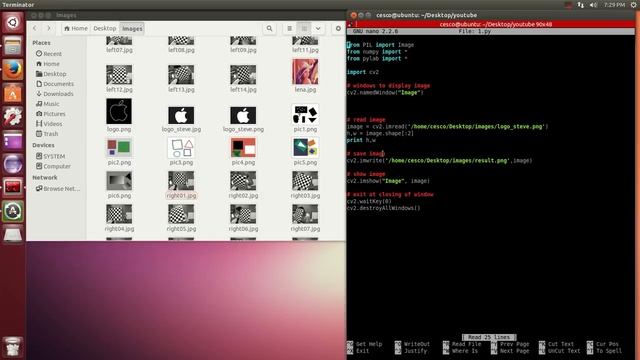Screen dimensions: 640x360
Task: Select the right02.jpg file
Action: (243, 185)
